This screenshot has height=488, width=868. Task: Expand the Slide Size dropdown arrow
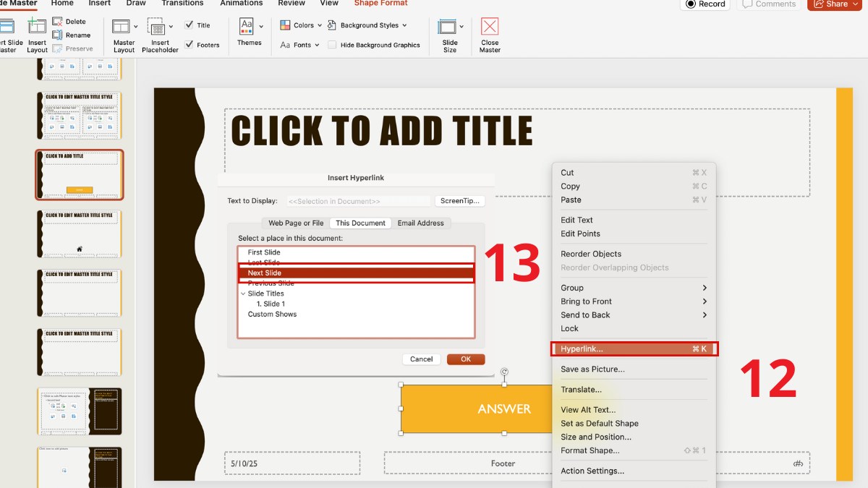coord(462,27)
